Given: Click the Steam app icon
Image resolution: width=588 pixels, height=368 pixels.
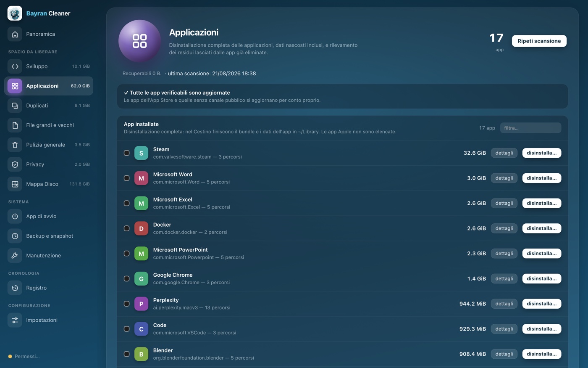Looking at the screenshot, I should (x=141, y=153).
